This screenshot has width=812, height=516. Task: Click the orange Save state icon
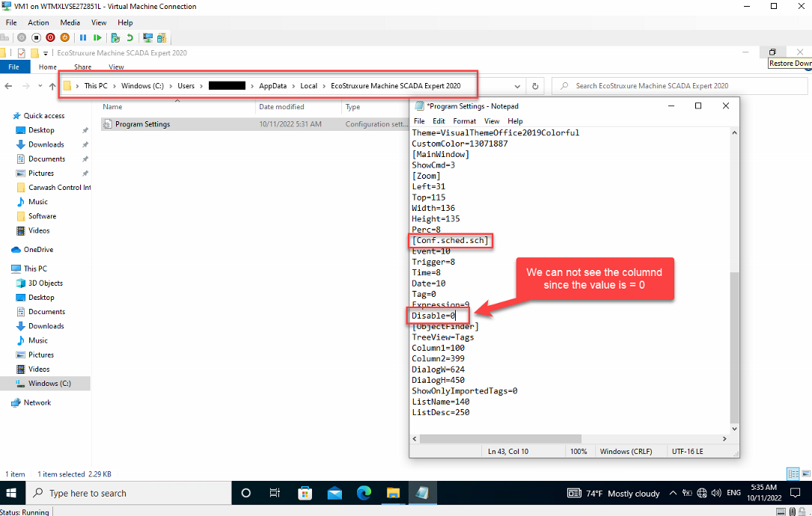[x=64, y=37]
